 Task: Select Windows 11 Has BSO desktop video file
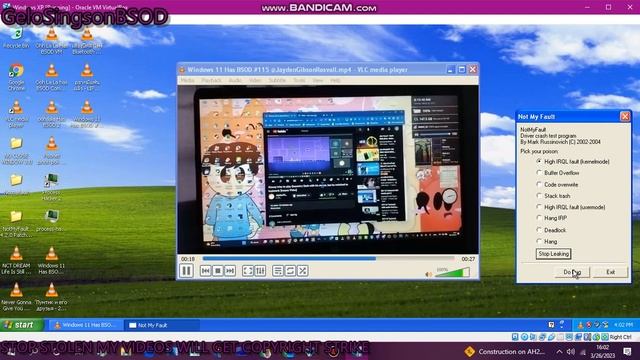51,260
